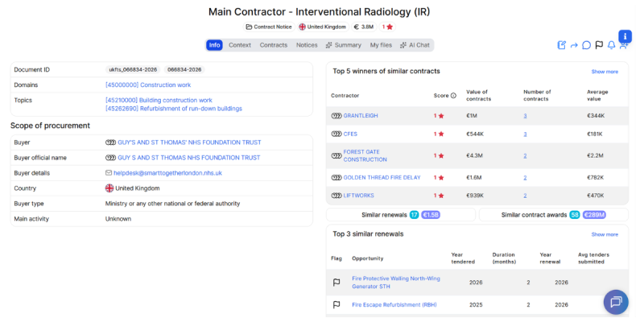Click the share forward arrow icon

(x=574, y=45)
